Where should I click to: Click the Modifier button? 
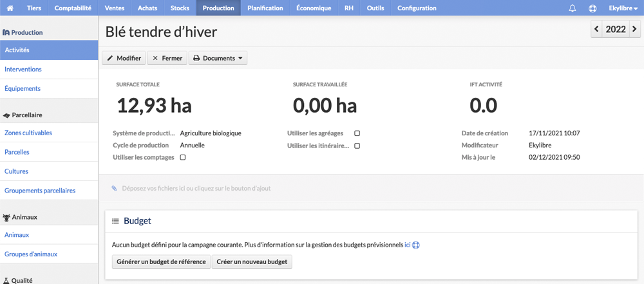(124, 58)
